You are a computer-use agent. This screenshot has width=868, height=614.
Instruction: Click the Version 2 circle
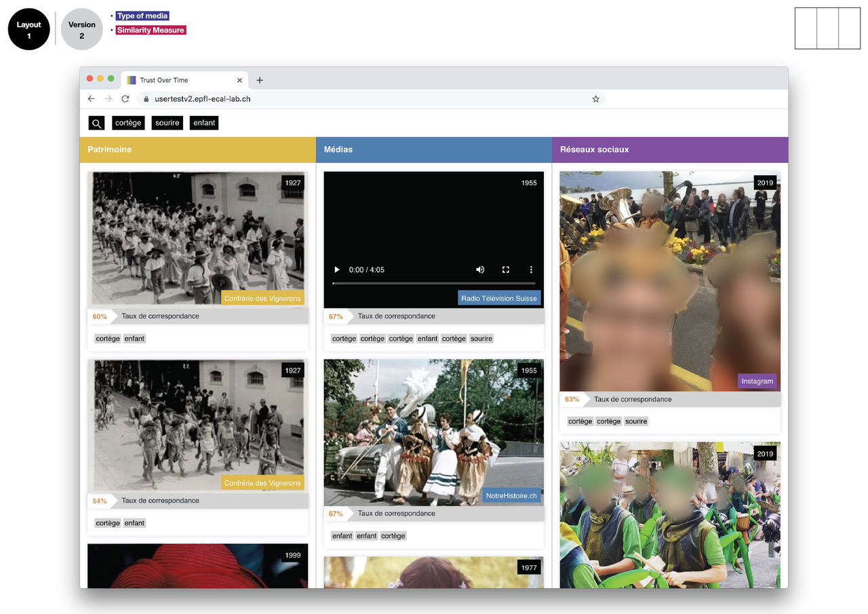coord(82,30)
